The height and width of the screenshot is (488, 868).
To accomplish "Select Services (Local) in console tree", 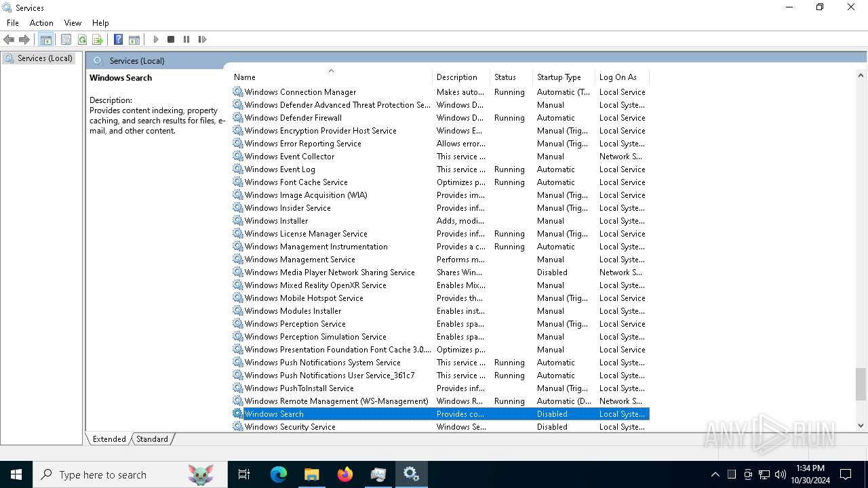I will click(x=38, y=58).
